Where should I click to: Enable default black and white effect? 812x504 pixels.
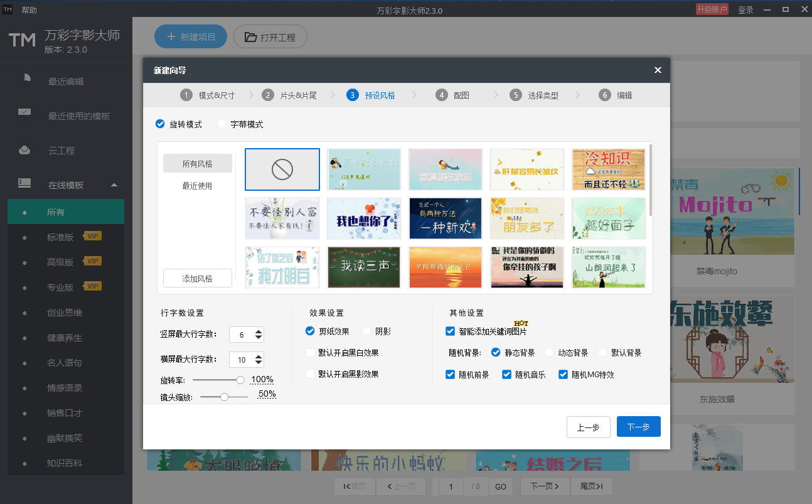[310, 353]
